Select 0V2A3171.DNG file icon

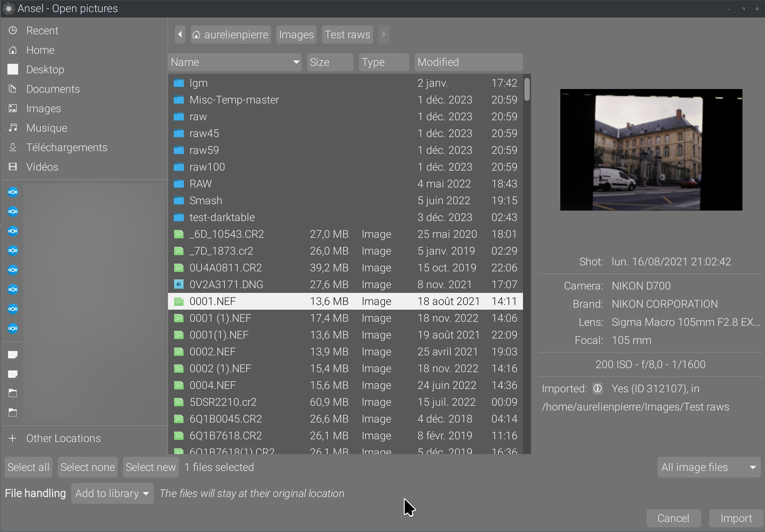tap(179, 284)
